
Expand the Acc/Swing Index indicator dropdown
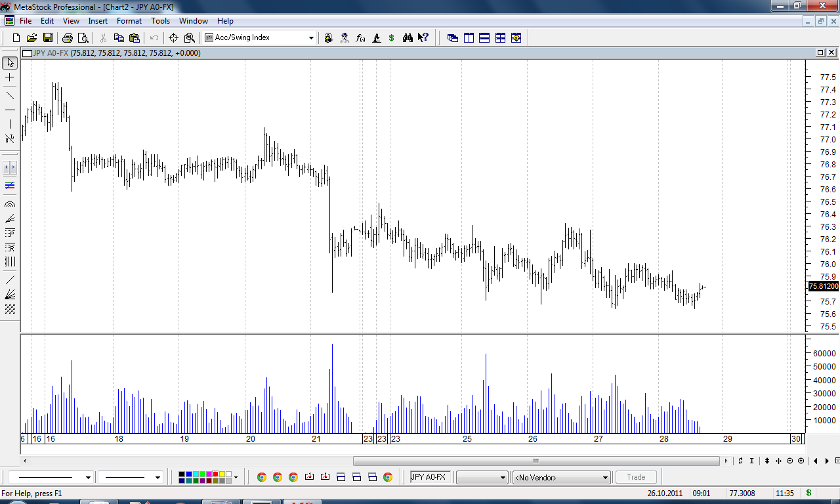tap(311, 38)
